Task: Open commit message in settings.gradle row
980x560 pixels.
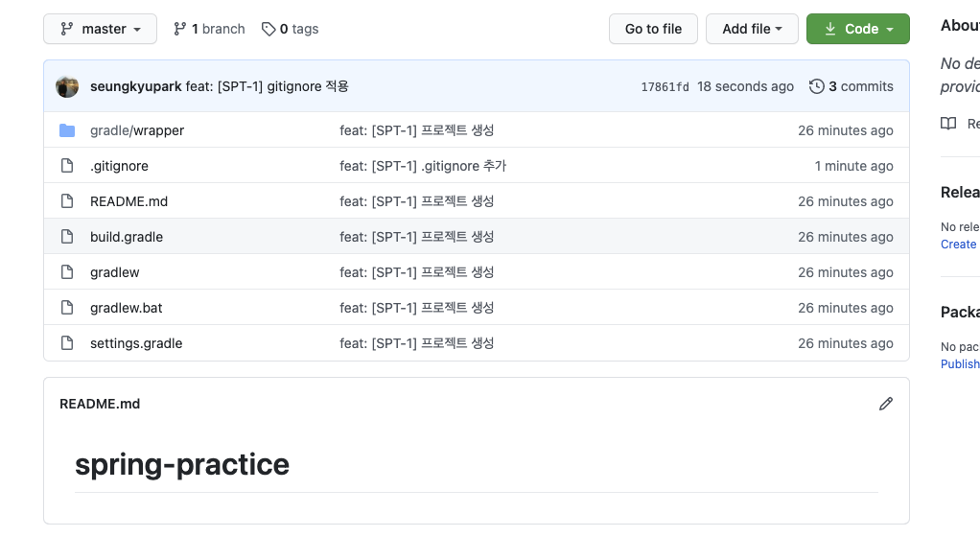Action: pos(417,343)
